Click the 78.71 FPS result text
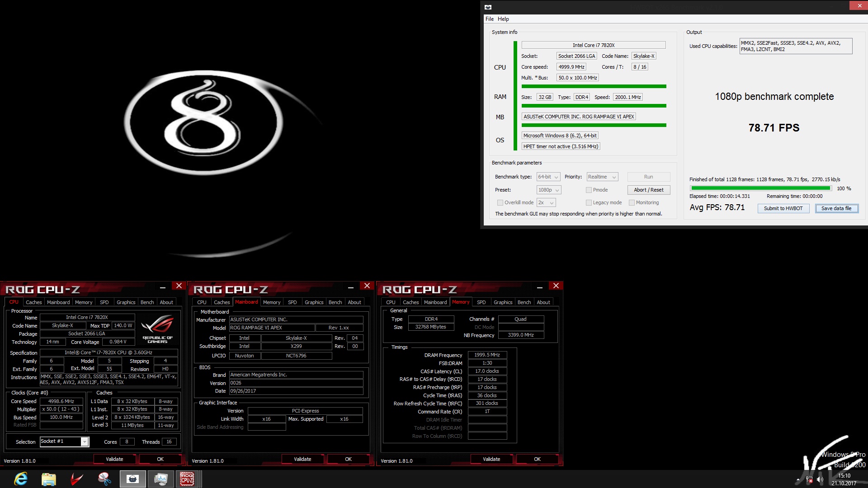Screen dimensions: 868x488 774,128
